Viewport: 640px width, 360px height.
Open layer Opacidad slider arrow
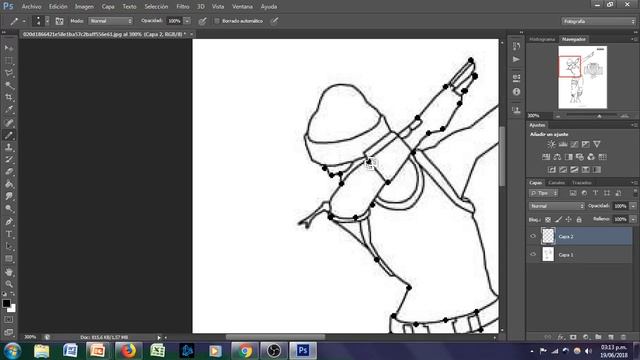(633, 206)
